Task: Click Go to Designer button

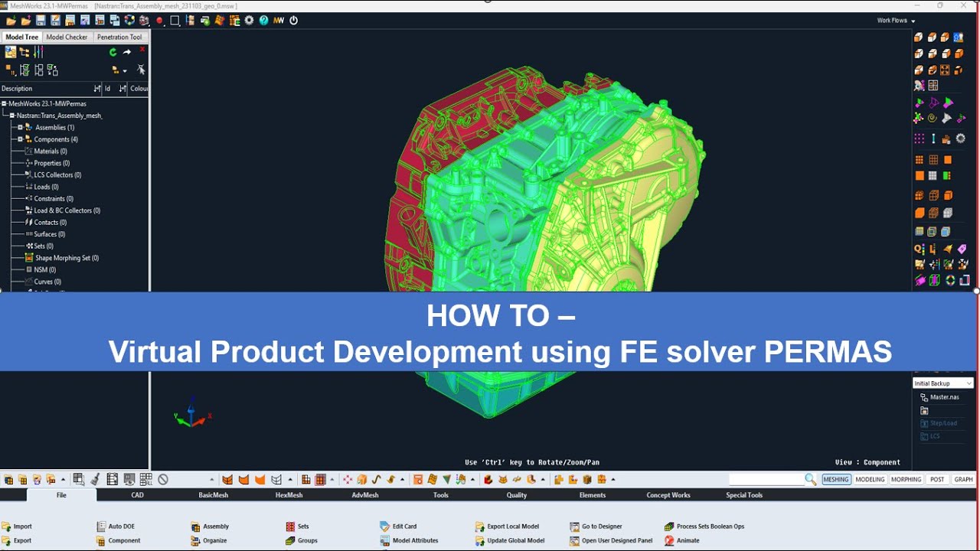Action: click(596, 527)
